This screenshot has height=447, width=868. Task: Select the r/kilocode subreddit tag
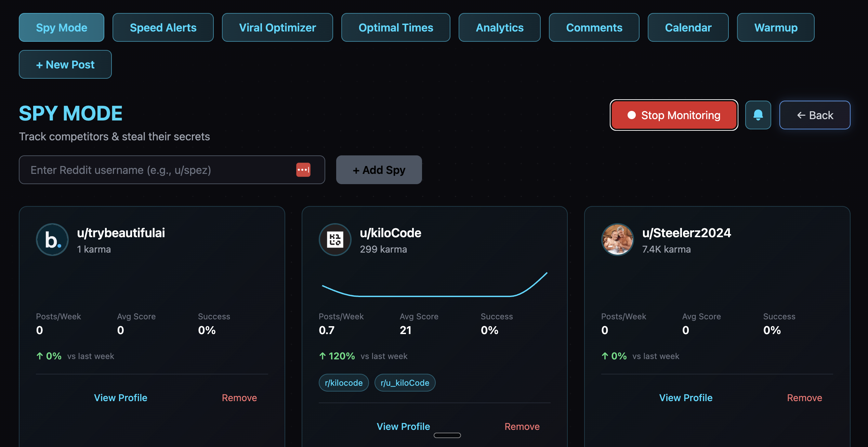(343, 382)
